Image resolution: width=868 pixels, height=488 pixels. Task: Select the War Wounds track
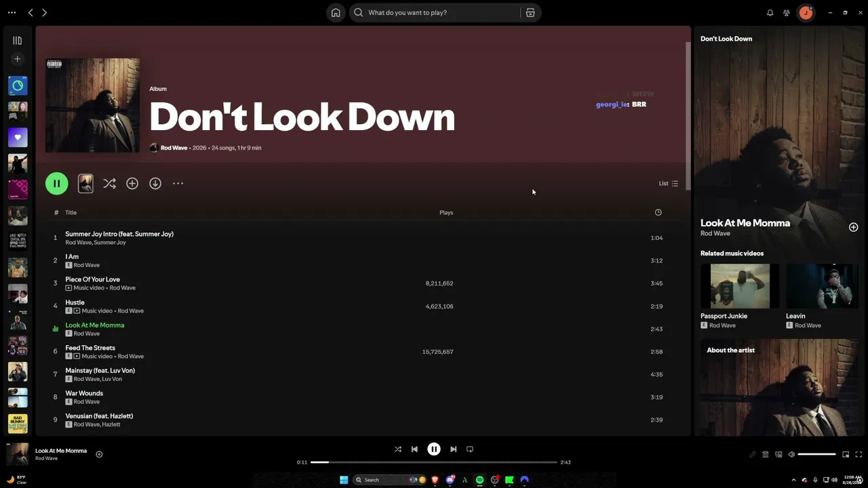pos(363,397)
